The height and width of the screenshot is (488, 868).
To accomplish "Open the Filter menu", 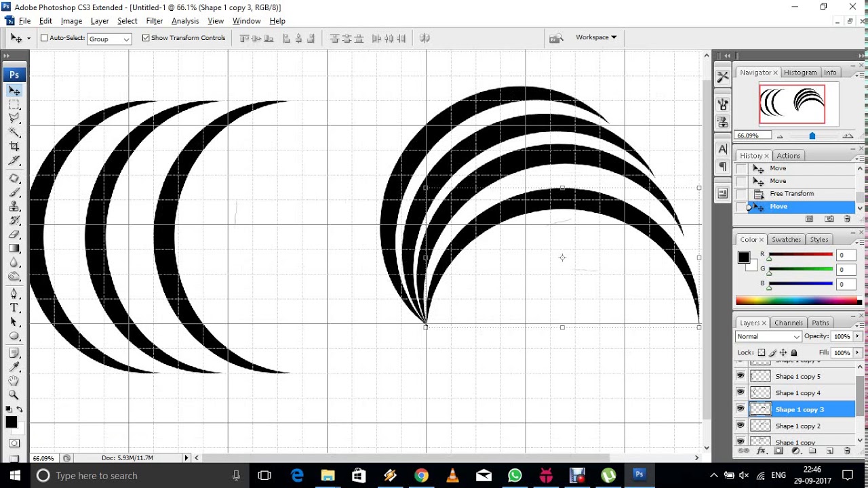I will [155, 21].
